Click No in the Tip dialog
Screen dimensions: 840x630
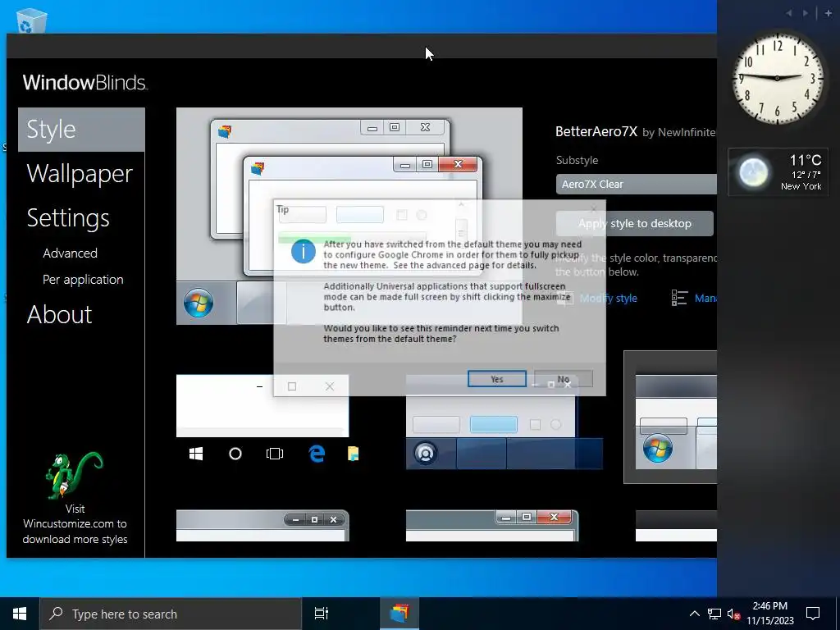click(563, 379)
